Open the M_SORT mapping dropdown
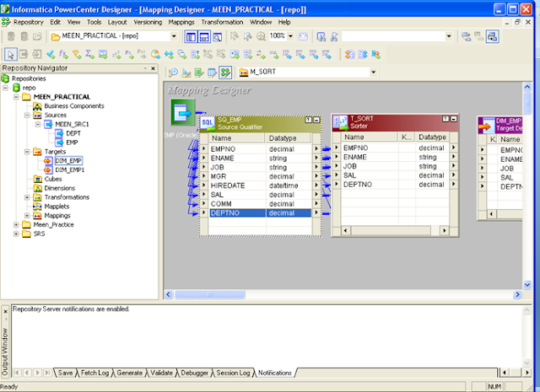Viewport: 540px width, 392px height. [x=373, y=72]
